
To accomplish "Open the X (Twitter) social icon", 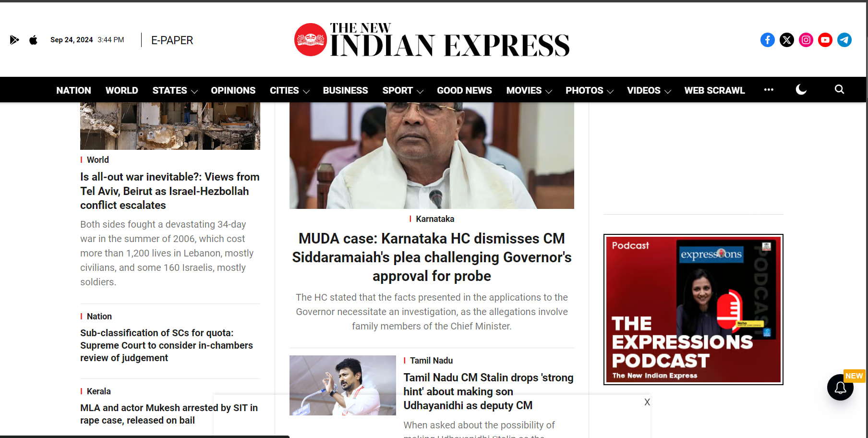I will click(x=787, y=40).
